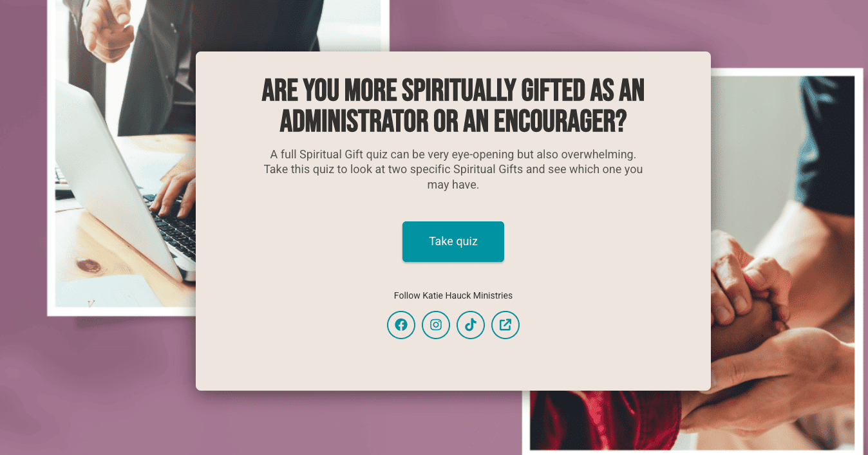Open the external website link icon

pyautogui.click(x=505, y=325)
